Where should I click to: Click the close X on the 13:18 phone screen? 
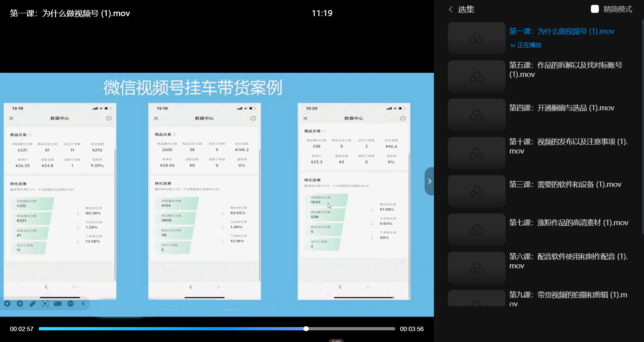coord(11,118)
